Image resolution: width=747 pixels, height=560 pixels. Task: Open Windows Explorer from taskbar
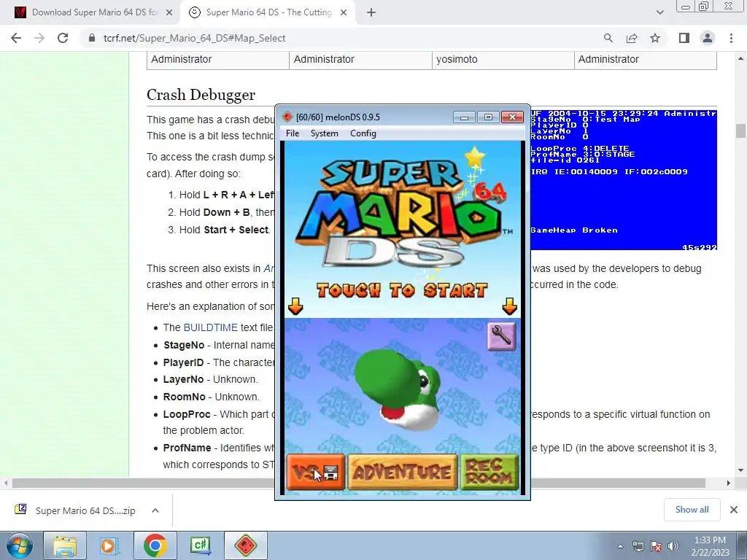(x=65, y=545)
